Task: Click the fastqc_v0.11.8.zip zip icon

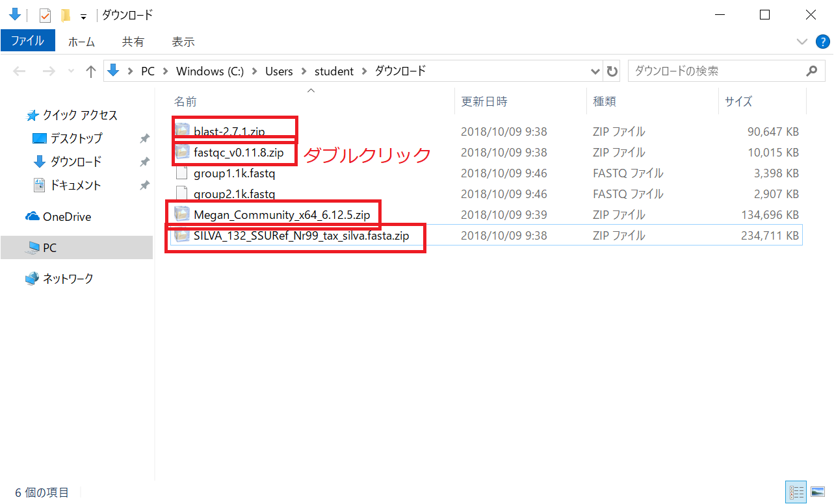Action: coord(181,153)
